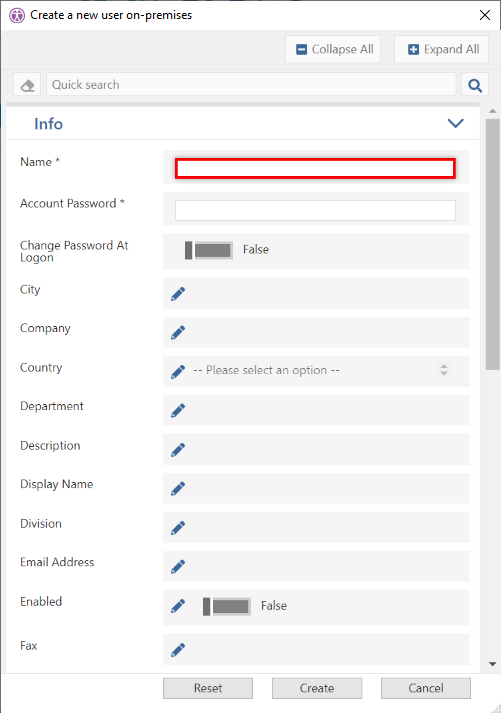Click the Create button
The image size is (501, 713).
pyautogui.click(x=317, y=688)
